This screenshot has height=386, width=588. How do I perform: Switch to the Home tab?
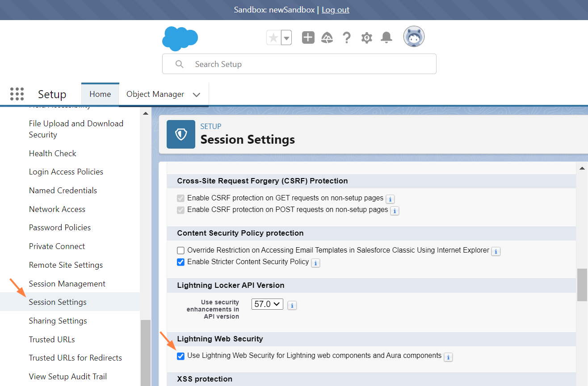pyautogui.click(x=100, y=94)
